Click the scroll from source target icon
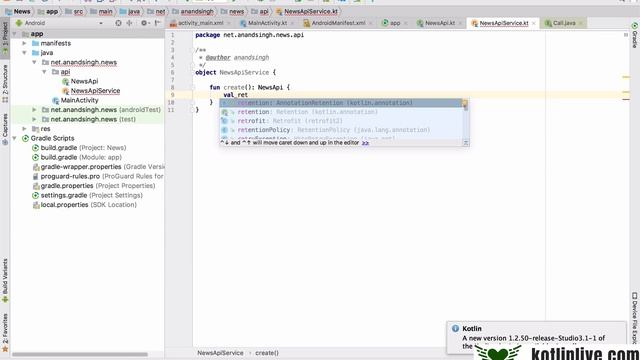Screen dimensions: 640x360 pyautogui.click(x=118, y=23)
